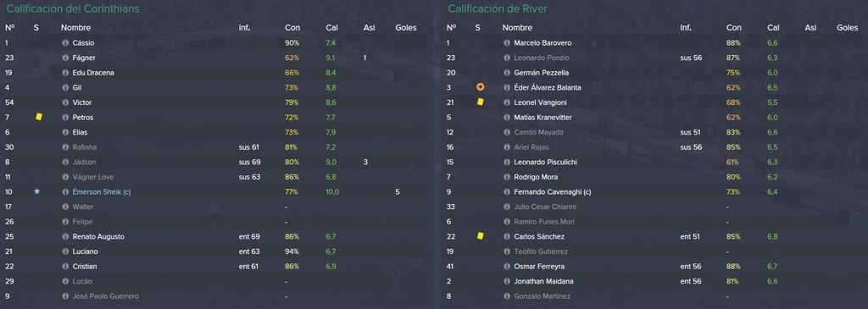Click the injury icon for Éder Álvarez Balanta

480,87
